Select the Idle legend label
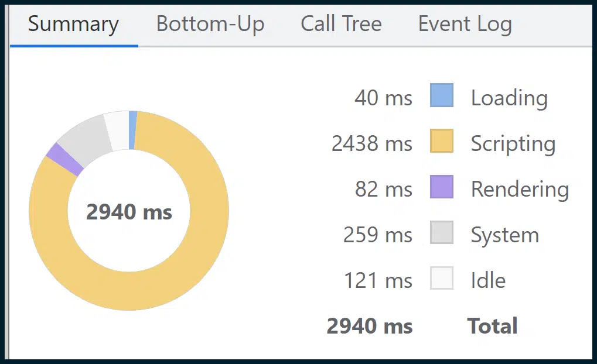The height and width of the screenshot is (364, 597). 488,280
